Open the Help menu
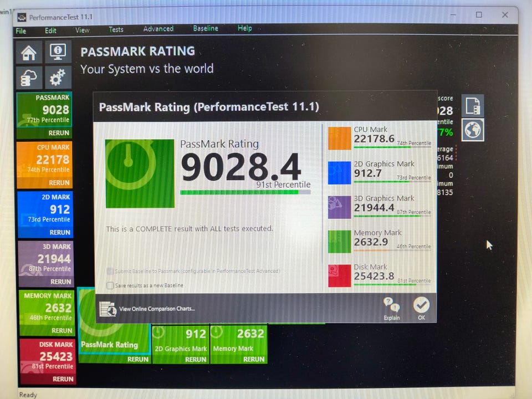Image resolution: width=532 pixels, height=399 pixels. coord(244,28)
